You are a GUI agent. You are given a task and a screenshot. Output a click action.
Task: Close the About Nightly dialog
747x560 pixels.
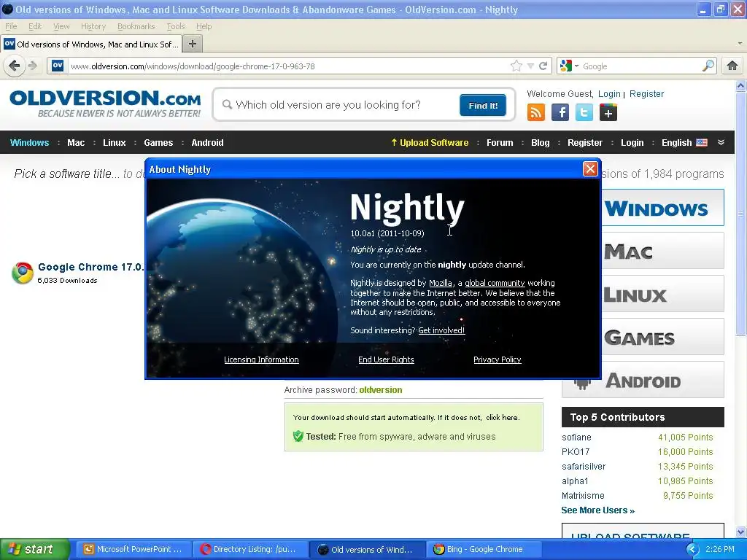(x=590, y=169)
